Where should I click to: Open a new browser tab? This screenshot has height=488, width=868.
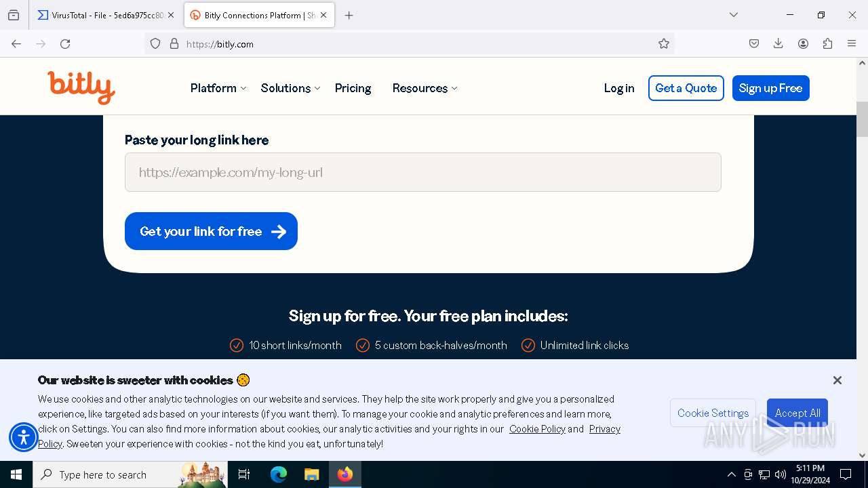click(349, 15)
